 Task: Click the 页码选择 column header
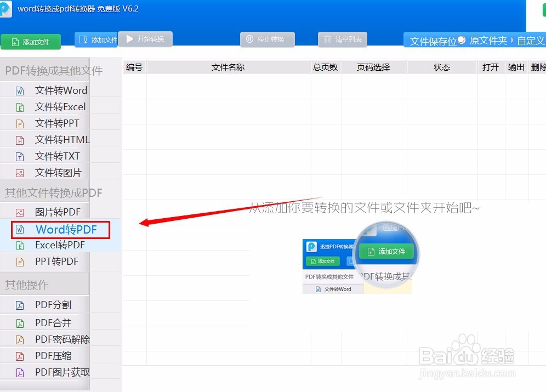click(x=374, y=67)
